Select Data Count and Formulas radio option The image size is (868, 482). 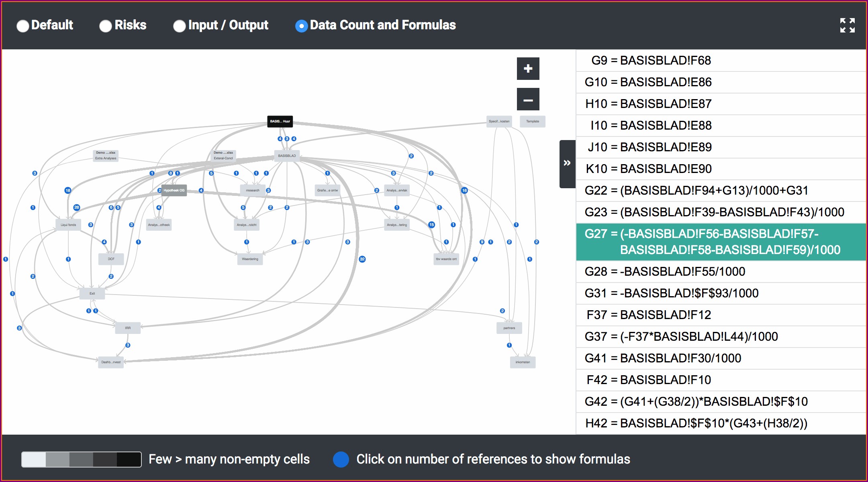coord(301,26)
